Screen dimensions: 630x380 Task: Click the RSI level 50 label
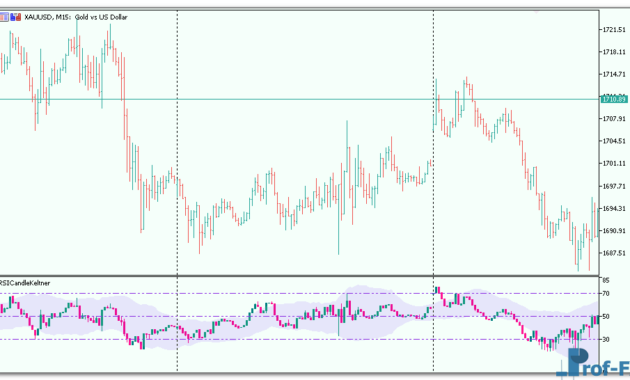click(606, 317)
